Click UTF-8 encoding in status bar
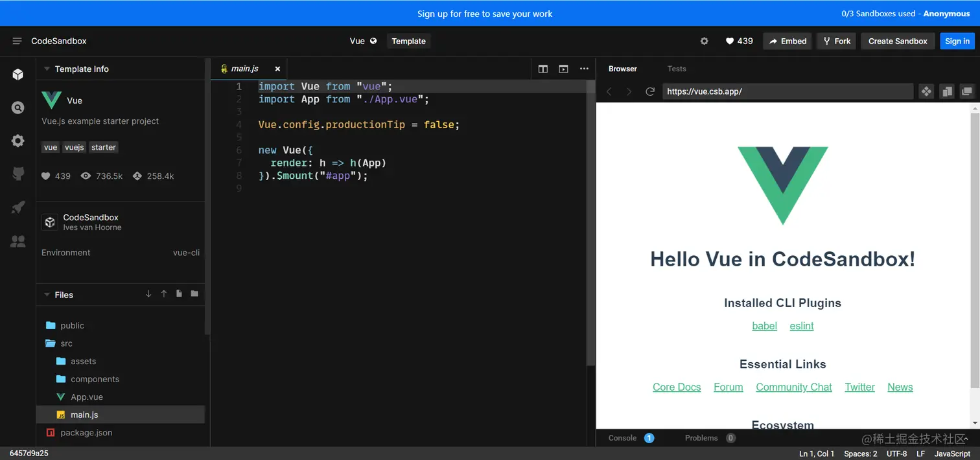980x460 pixels. tap(897, 454)
